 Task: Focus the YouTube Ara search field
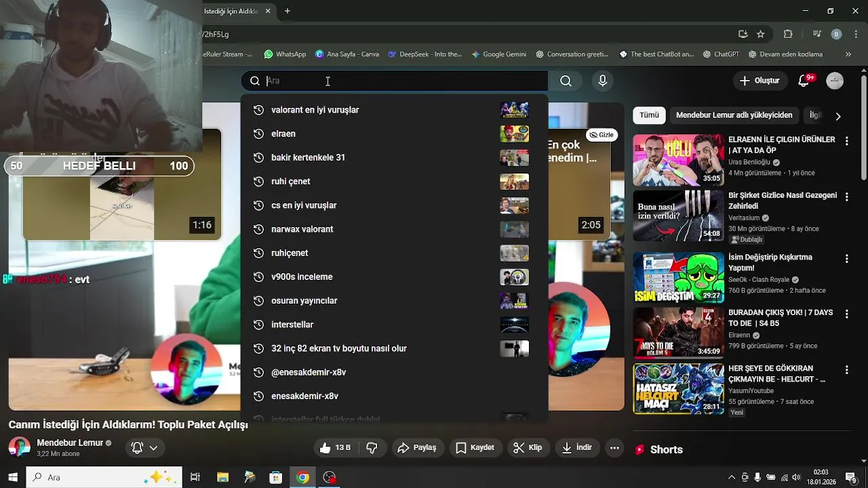click(x=395, y=81)
